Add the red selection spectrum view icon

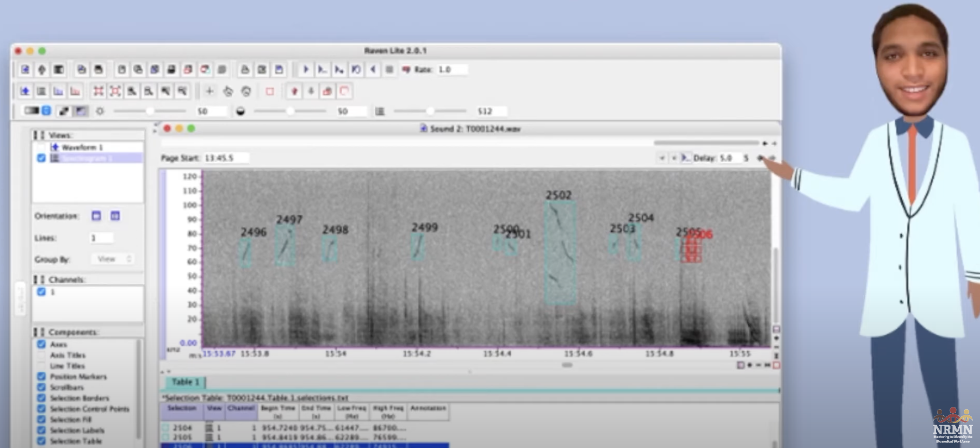(75, 91)
